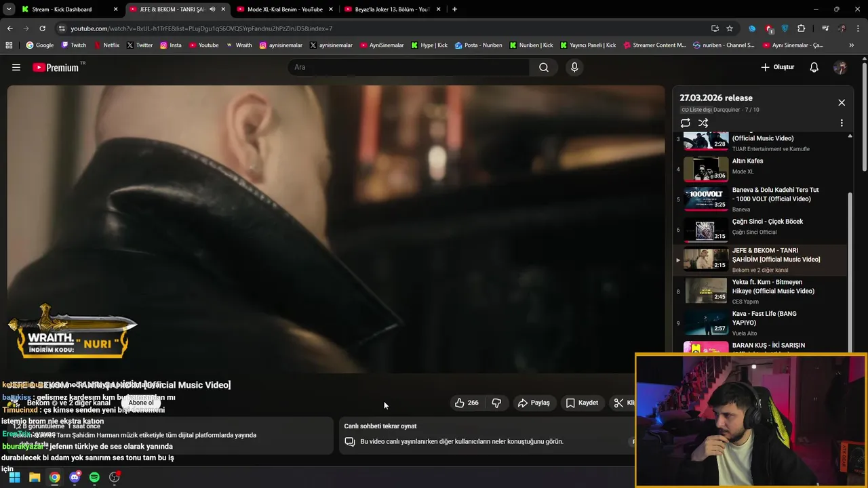
Task: Select Kava - Fast Life playlist title
Action: point(764,318)
